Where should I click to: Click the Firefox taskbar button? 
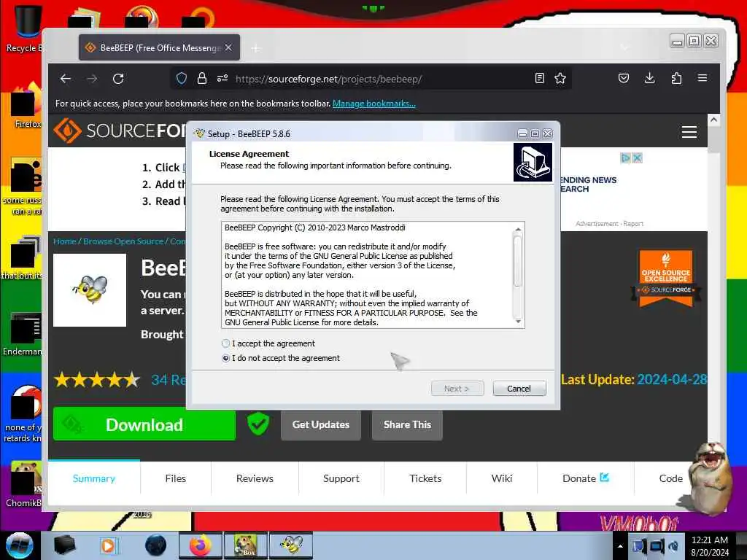click(200, 545)
